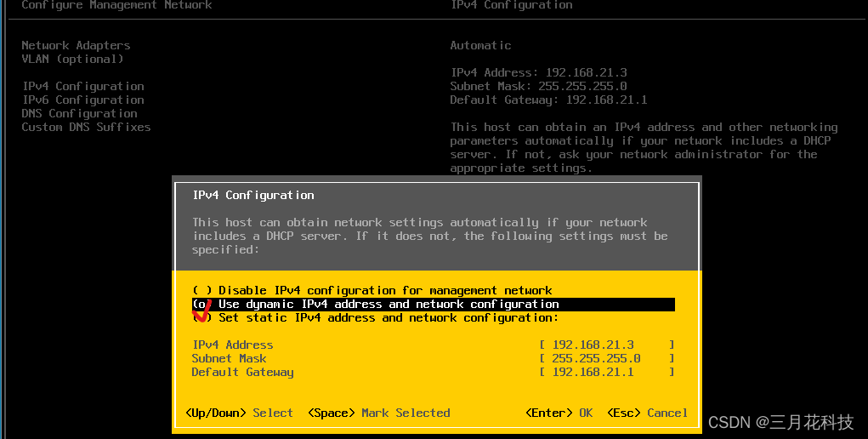Click the Default Gateway input field
Screen dimensions: 868x439
[x=607, y=372]
